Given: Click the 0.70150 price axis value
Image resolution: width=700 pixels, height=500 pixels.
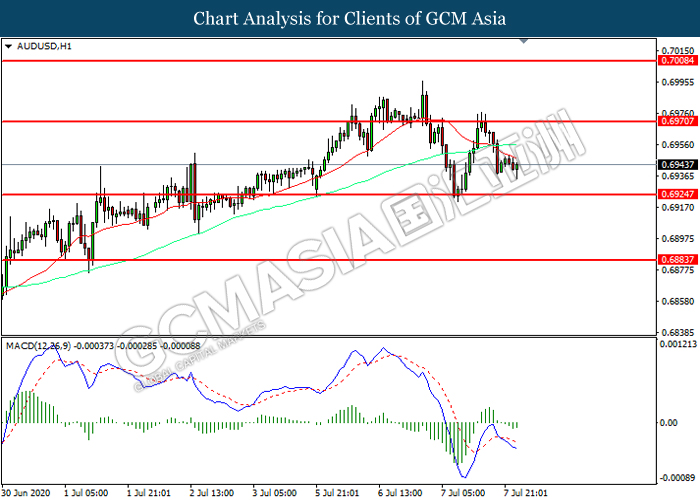Looking at the screenshot, I should [x=677, y=51].
